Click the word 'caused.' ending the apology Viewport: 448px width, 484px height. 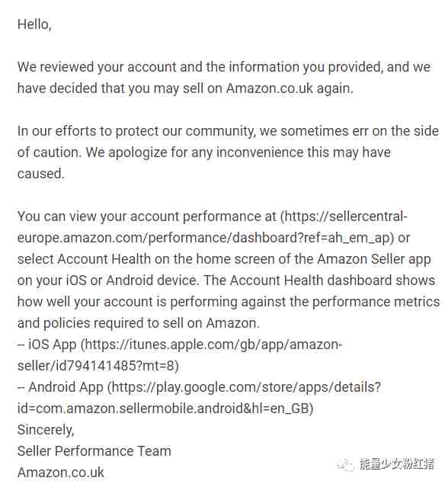pyautogui.click(x=40, y=174)
